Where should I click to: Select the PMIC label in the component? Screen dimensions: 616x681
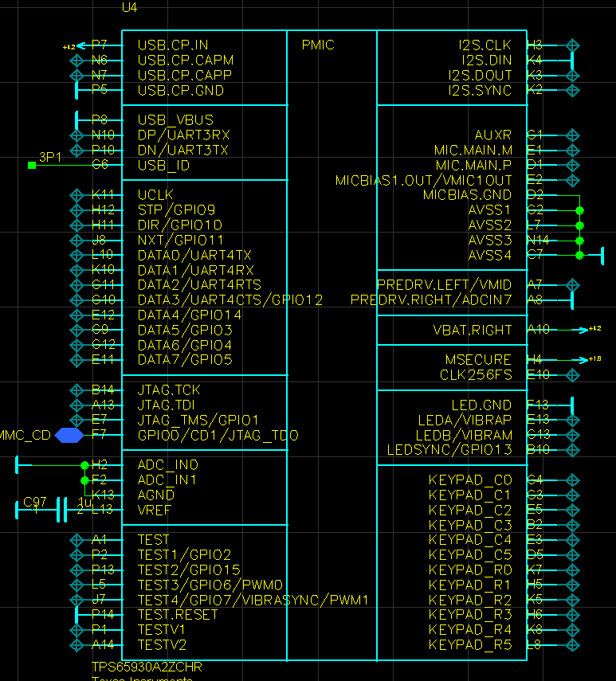(x=318, y=45)
